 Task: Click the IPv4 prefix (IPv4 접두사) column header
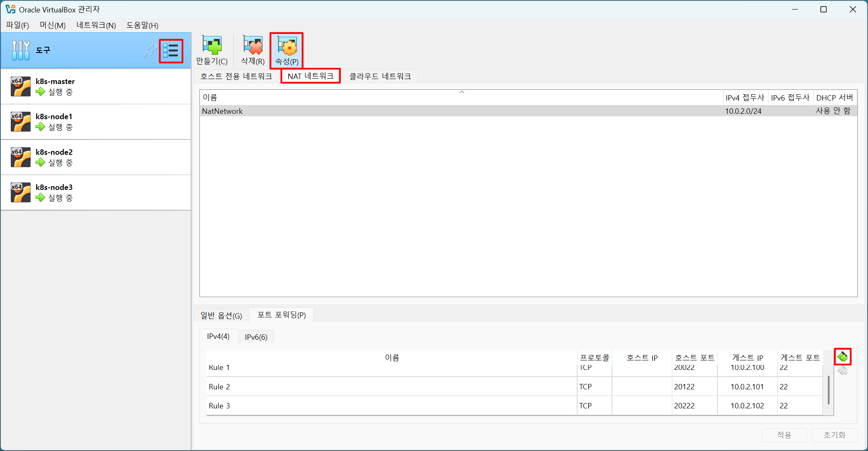coord(745,98)
